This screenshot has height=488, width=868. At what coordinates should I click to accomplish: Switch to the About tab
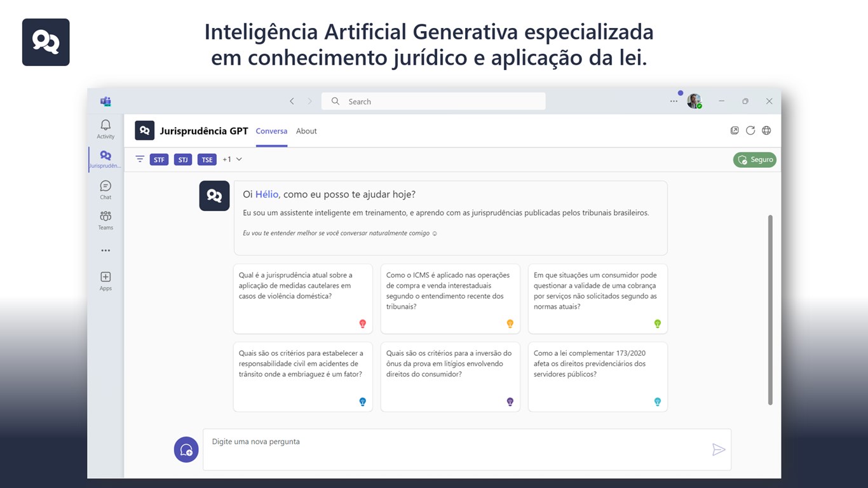coord(306,131)
